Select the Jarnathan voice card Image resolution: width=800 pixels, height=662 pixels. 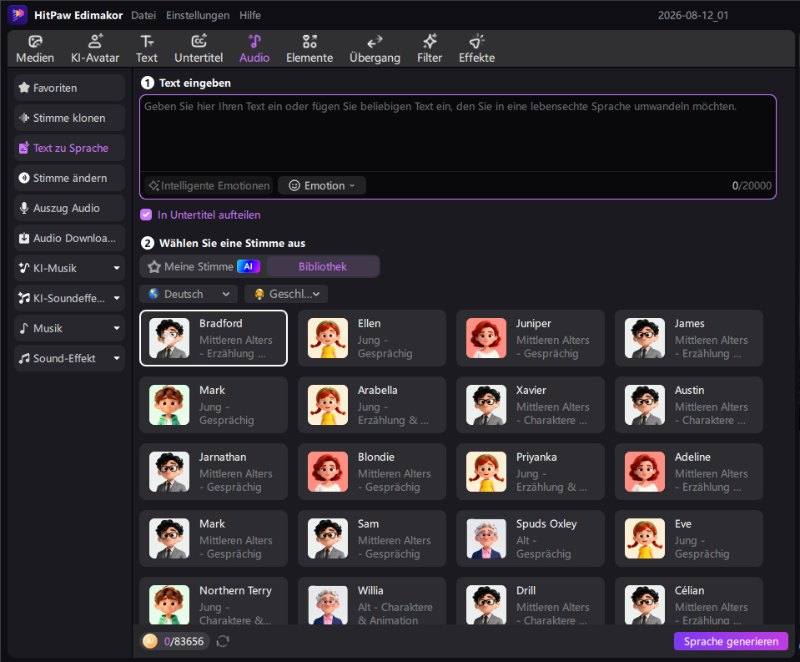point(213,472)
